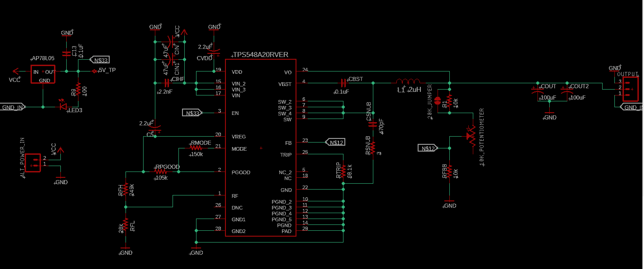The height and width of the screenshot is (269, 644).
Task: Click the N$33 label at EN pin
Action: tap(192, 113)
